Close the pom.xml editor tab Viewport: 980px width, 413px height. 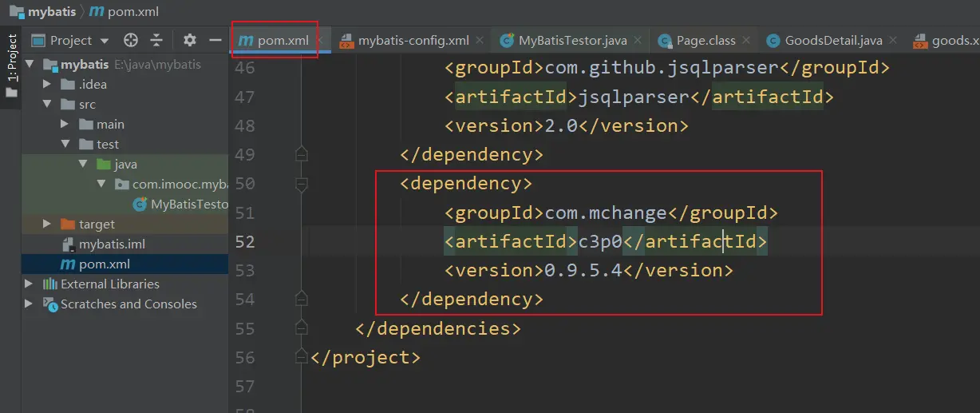321,40
